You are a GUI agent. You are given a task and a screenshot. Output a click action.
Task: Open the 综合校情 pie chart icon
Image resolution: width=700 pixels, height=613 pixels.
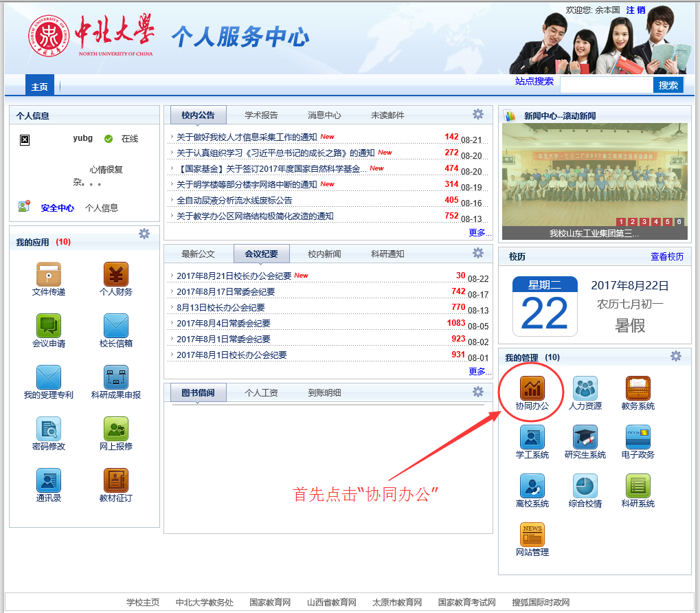point(585,486)
